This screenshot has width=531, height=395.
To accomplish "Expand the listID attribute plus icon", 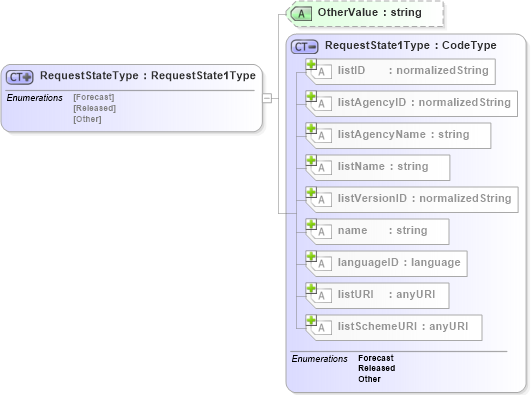I will [311, 64].
